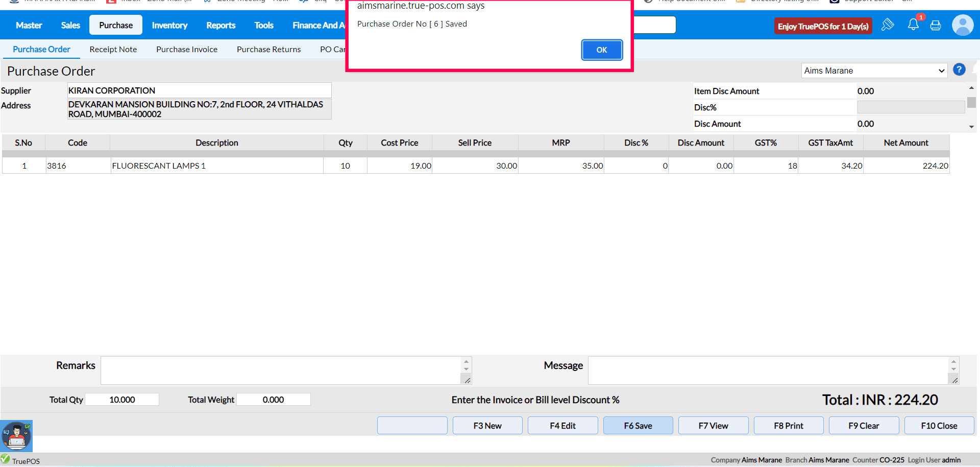
Task: Switch to the Receipt Note tab
Action: coord(113,49)
